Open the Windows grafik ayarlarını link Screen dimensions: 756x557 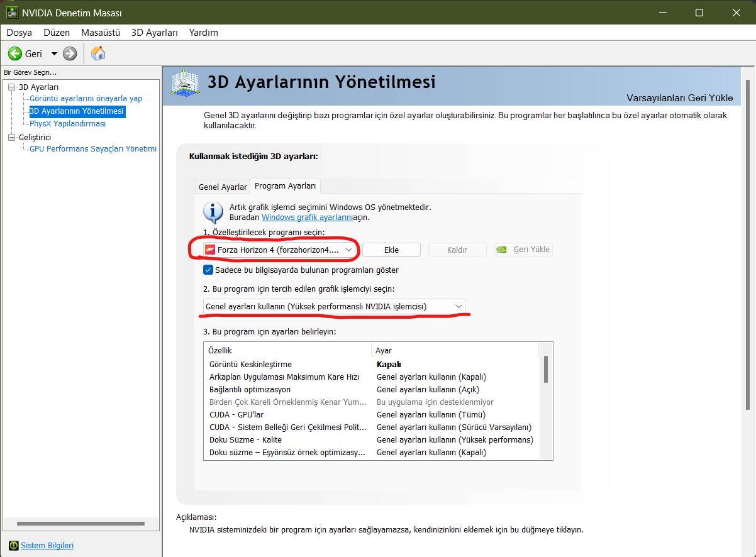[x=307, y=218]
